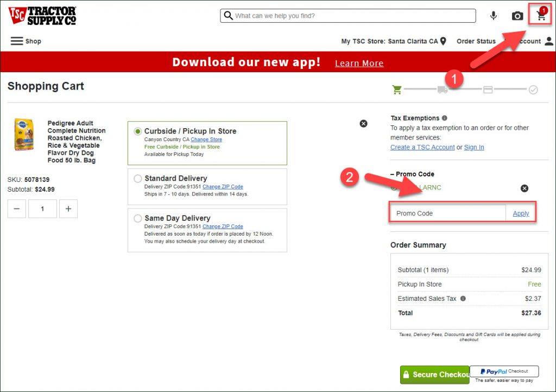Click the 'Subtotal (1 items)' summary row
The width and height of the screenshot is (556, 392).
470,270
